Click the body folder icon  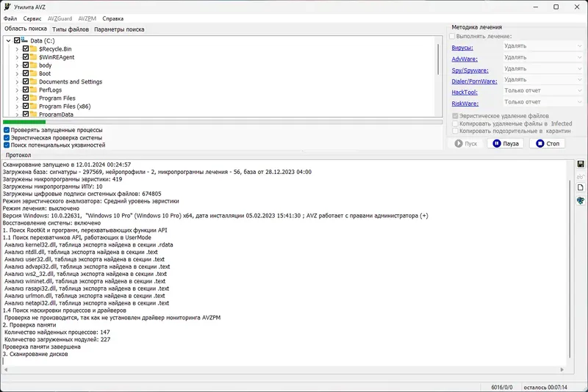coord(33,65)
